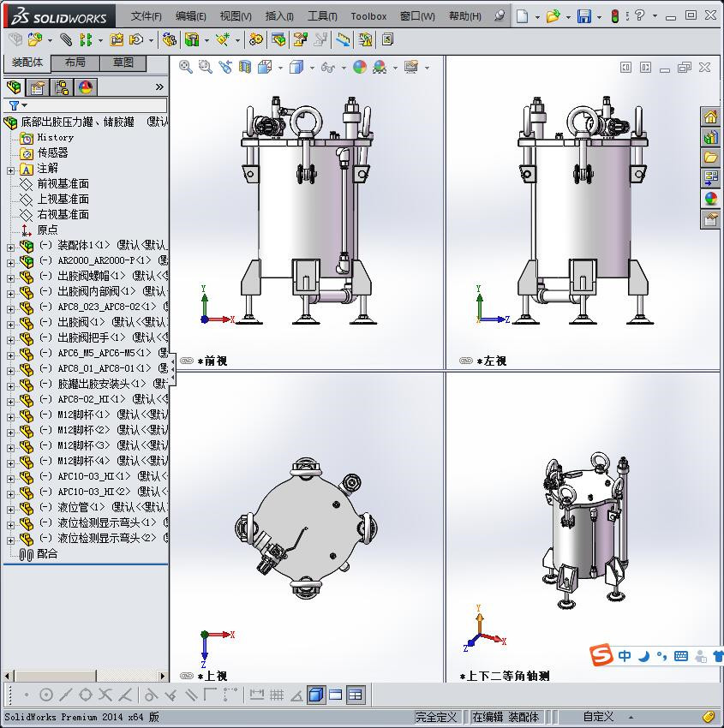Expand the 装配体1<1> tree node
This screenshot has width=724, height=728.
click(x=10, y=248)
